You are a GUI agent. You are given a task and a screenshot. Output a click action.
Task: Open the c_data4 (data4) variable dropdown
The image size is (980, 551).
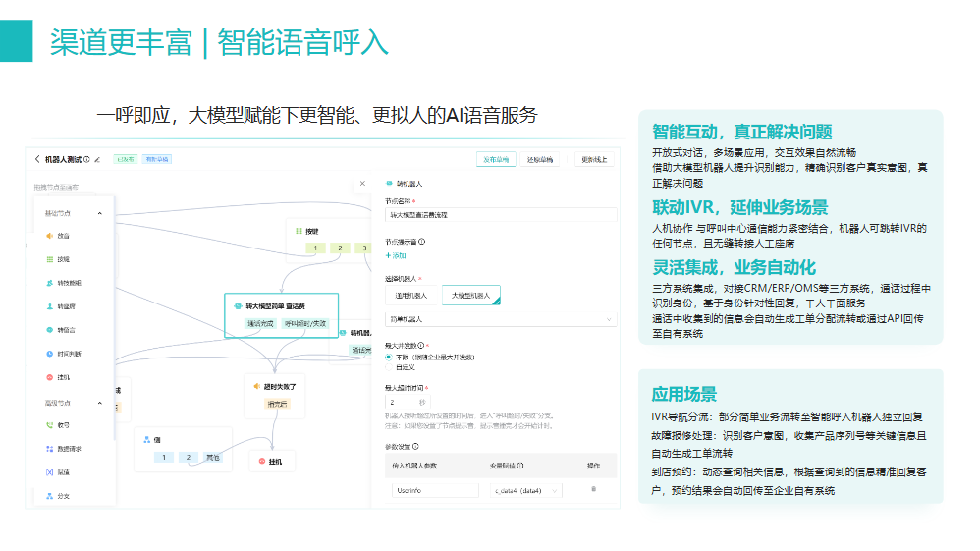pyautogui.click(x=525, y=491)
